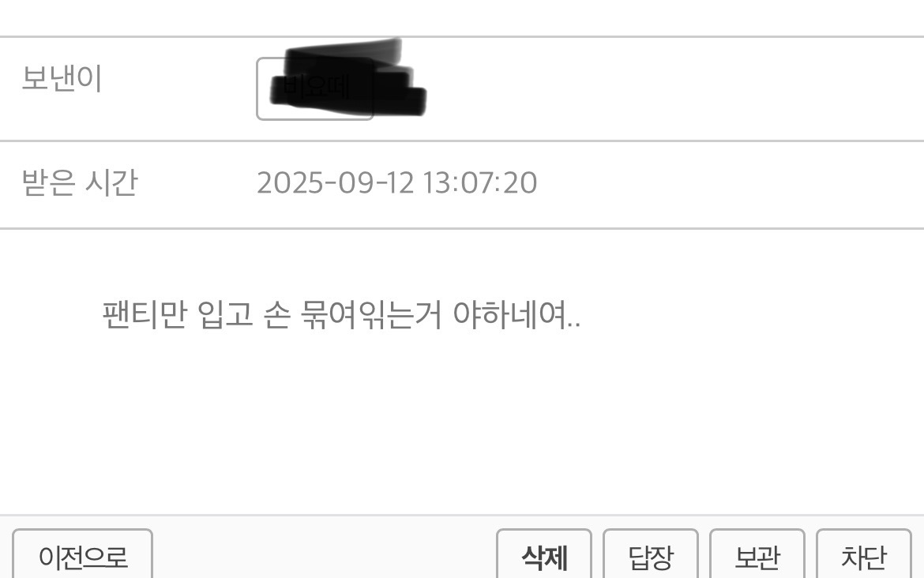Click the black scribble covering sender name

pyautogui.click(x=347, y=77)
